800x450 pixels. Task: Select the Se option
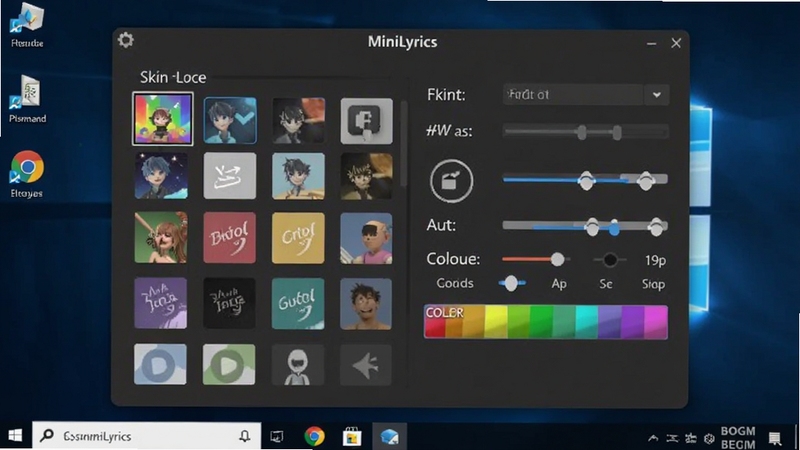606,284
